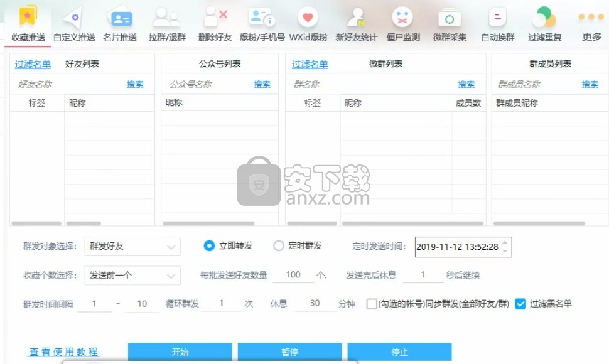
Task: Select the 名片推送 card icon
Action: (x=121, y=18)
